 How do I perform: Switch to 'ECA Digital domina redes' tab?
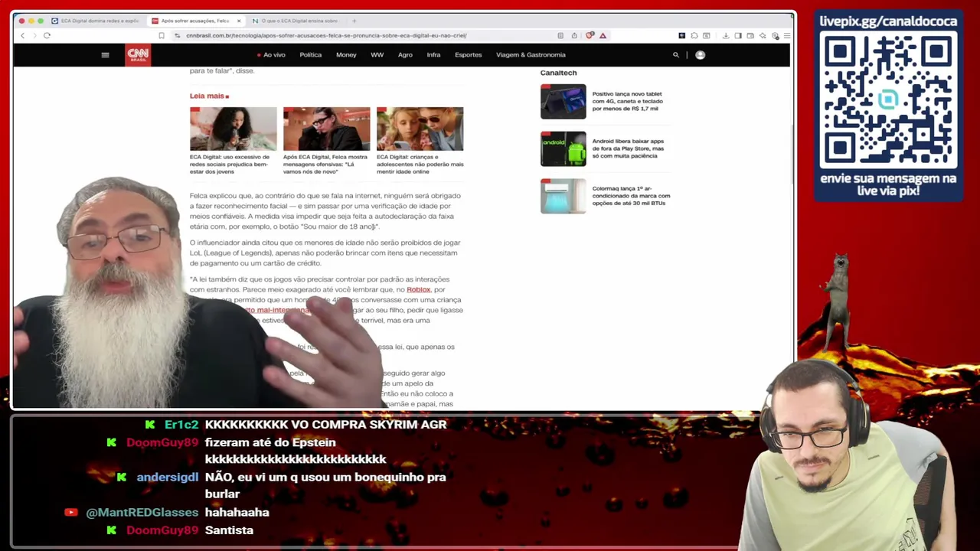pos(96,21)
